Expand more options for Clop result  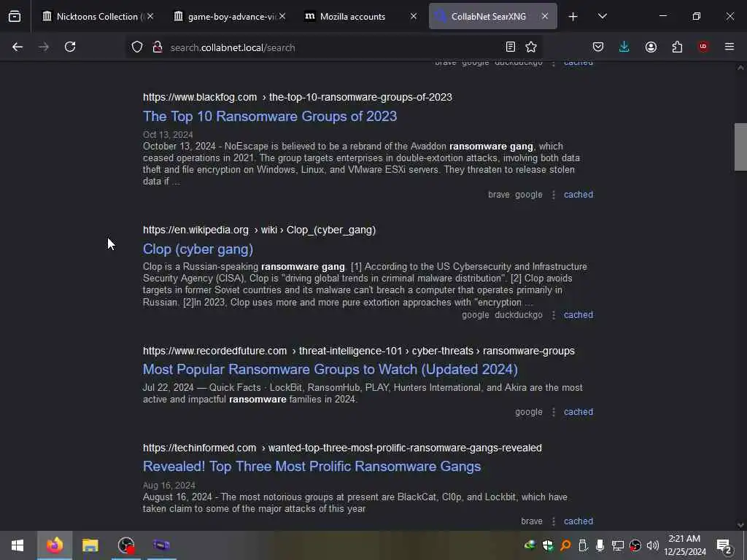pos(554,315)
